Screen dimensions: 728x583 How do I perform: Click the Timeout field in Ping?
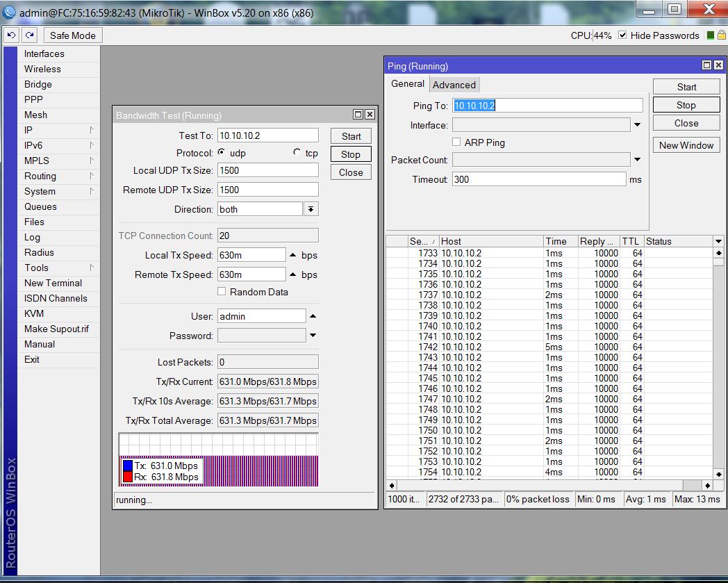click(x=539, y=179)
